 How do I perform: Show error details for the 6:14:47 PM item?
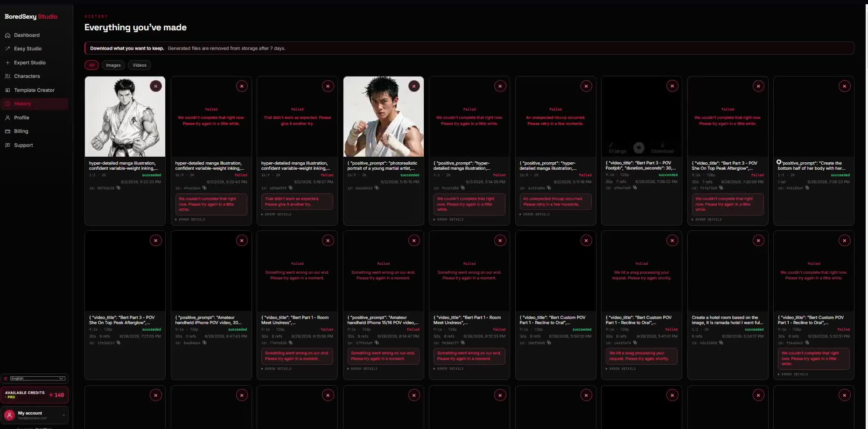click(x=363, y=369)
